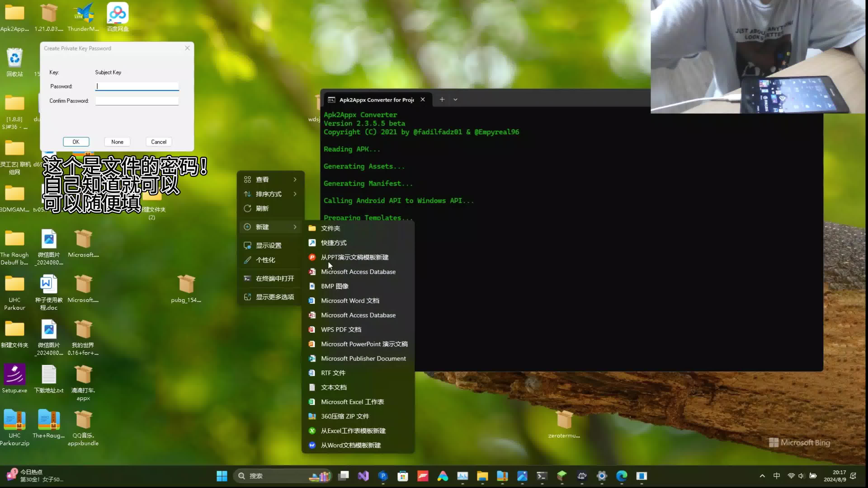Select WPS PDF 文档 in submenu
Screen dimensions: 868x488
point(358,330)
